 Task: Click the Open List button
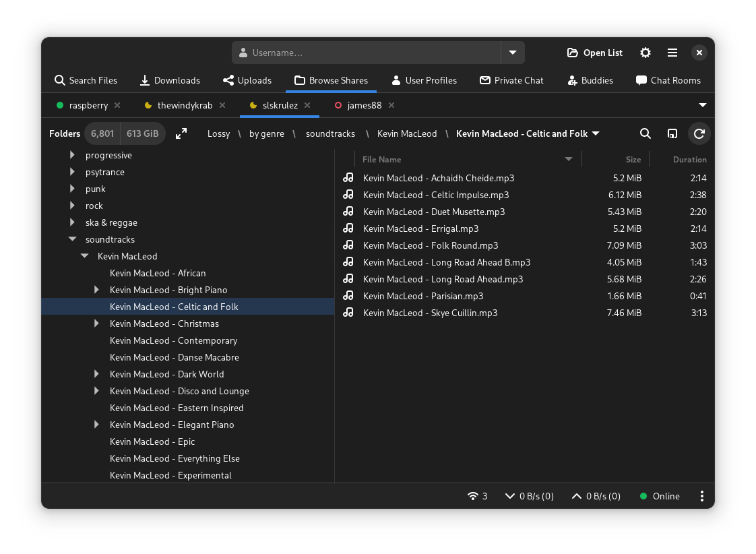click(x=595, y=53)
